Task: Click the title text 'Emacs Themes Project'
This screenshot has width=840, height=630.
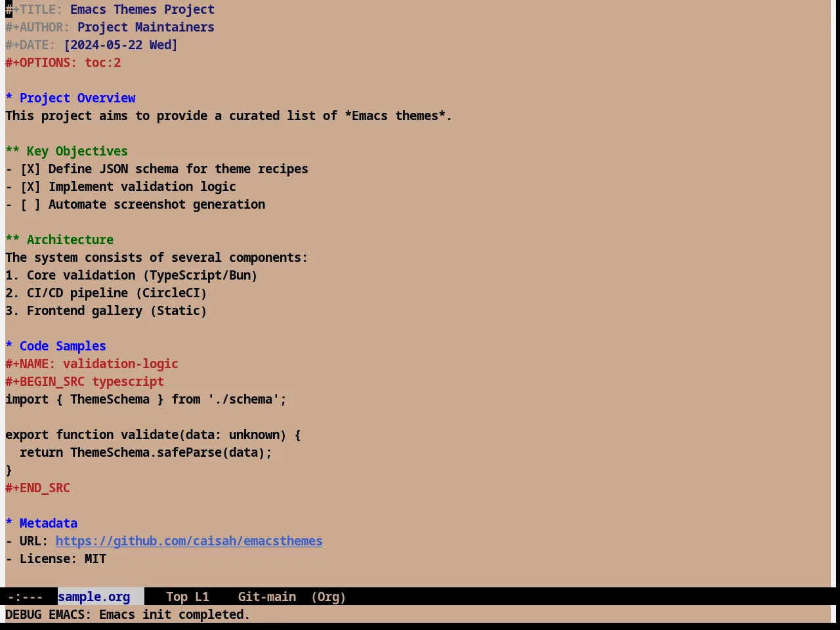Action: click(142, 10)
